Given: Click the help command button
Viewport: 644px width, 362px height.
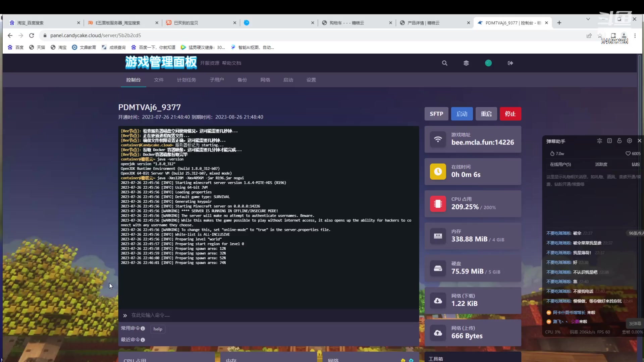Looking at the screenshot, I should (x=158, y=329).
